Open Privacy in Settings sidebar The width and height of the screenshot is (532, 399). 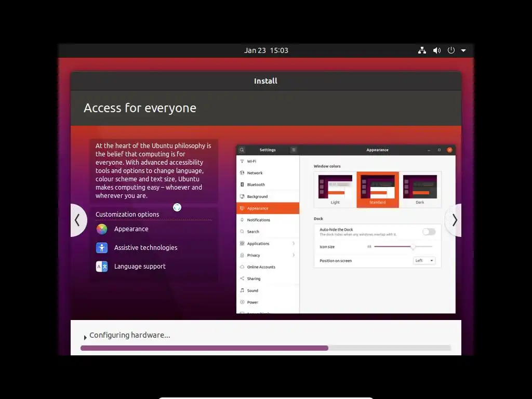point(268,255)
